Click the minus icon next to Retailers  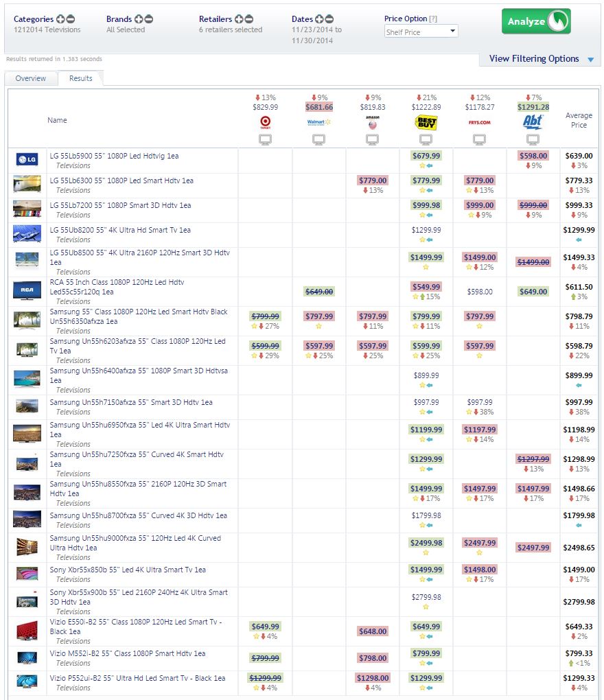coord(249,19)
